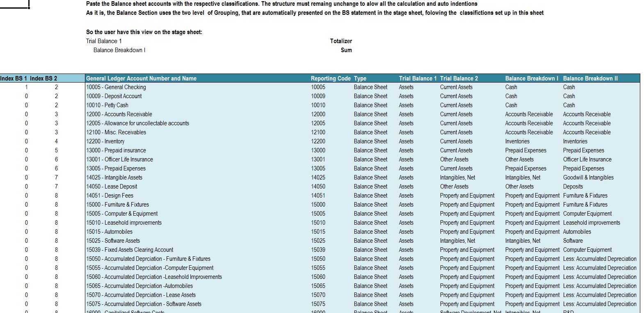Select 'So the user have this view' note
The width and height of the screenshot is (644, 313).
click(x=144, y=32)
